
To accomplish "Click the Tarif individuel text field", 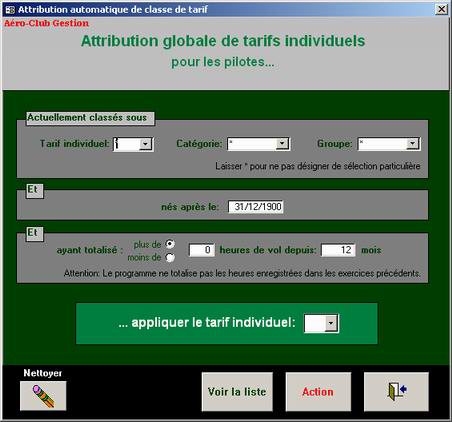I will click(126, 144).
